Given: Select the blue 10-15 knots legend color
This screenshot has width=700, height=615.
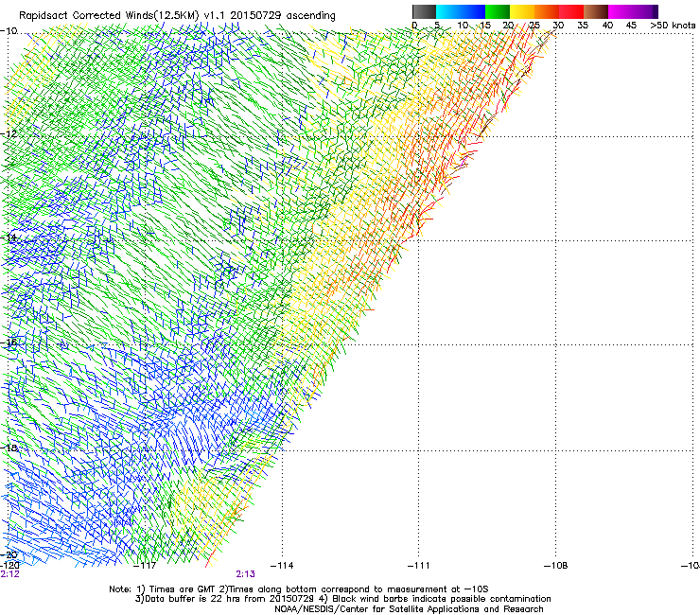Looking at the screenshot, I should [x=473, y=11].
